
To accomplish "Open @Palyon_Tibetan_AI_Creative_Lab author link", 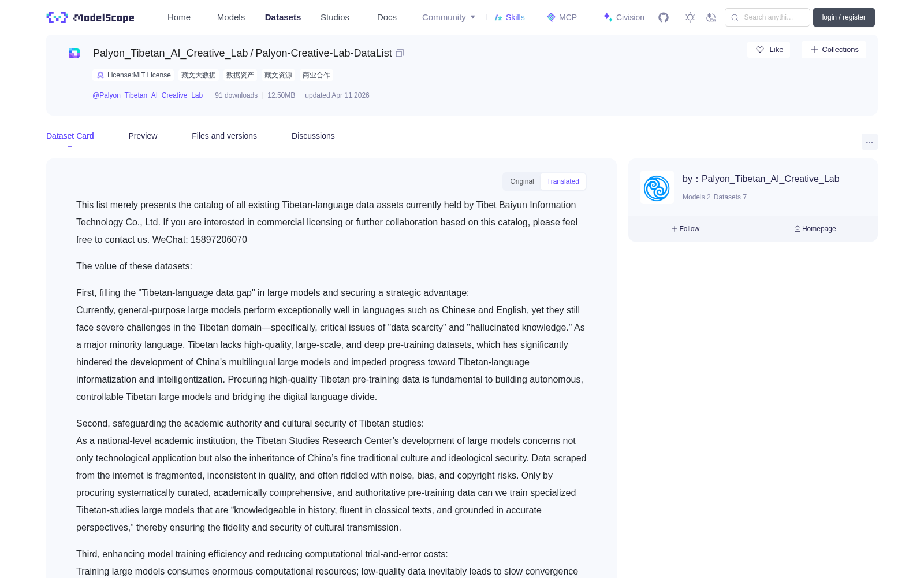I will tap(147, 95).
